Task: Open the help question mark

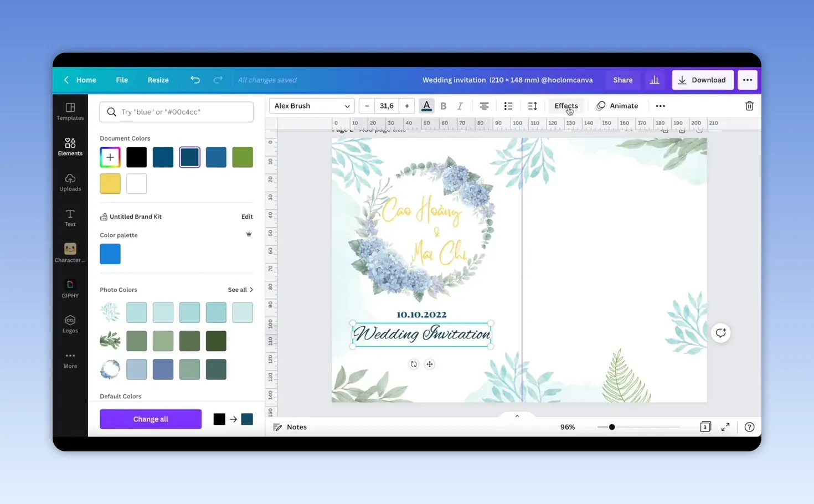Action: tap(749, 427)
